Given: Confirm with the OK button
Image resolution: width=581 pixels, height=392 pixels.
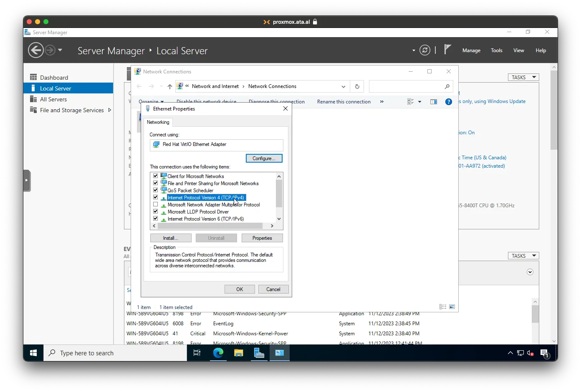Looking at the screenshot, I should pos(240,289).
